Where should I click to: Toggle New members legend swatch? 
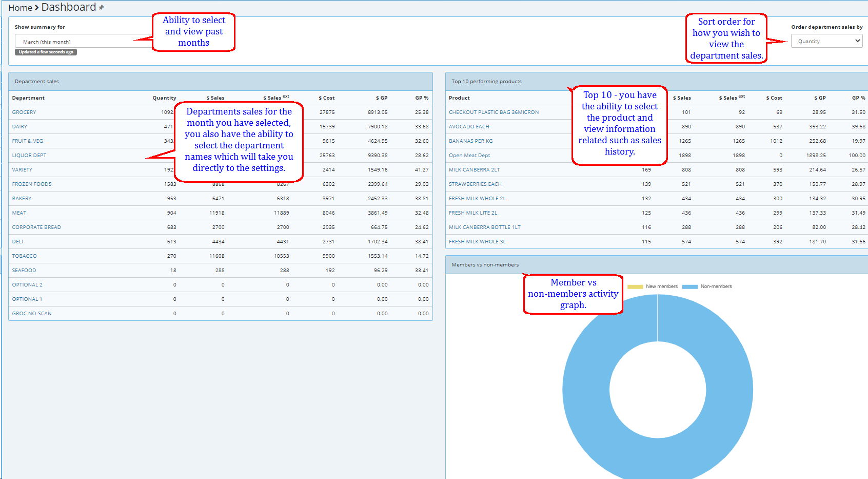635,286
